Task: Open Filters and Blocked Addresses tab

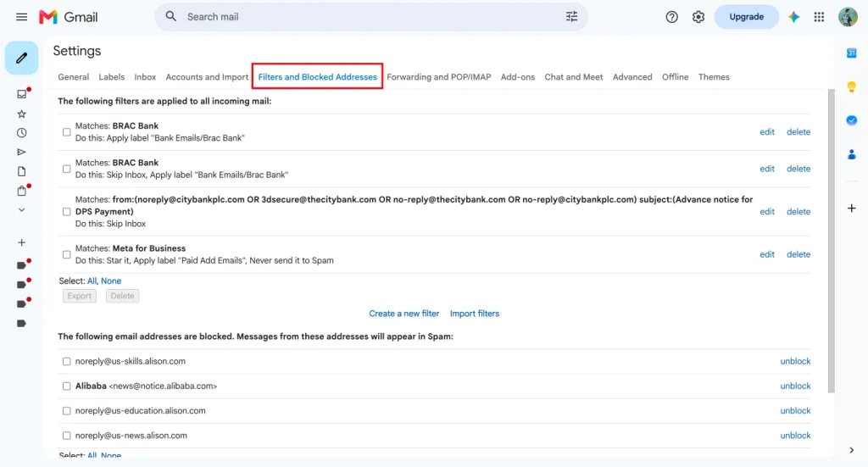Action: click(x=317, y=77)
